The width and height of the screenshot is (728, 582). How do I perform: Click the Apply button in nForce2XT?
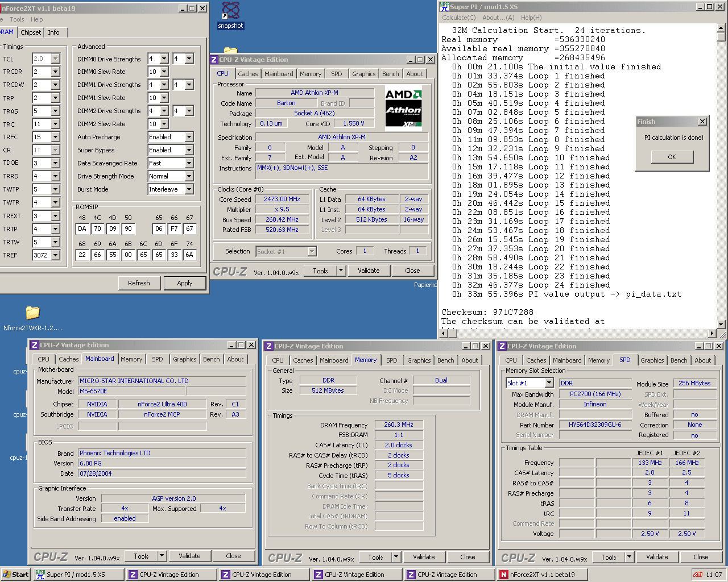pyautogui.click(x=185, y=283)
